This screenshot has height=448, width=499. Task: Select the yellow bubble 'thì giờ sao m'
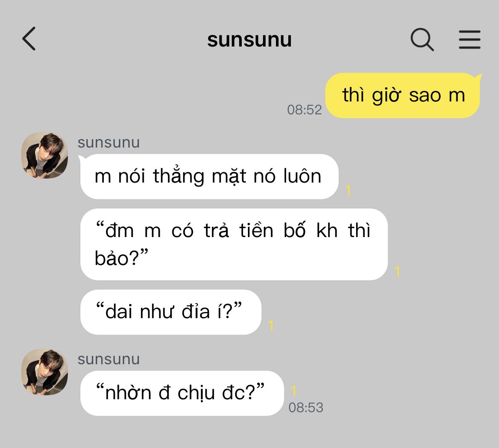pyautogui.click(x=403, y=95)
